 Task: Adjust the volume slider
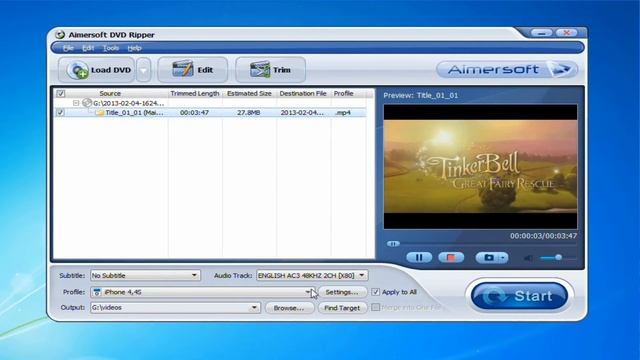coord(558,258)
